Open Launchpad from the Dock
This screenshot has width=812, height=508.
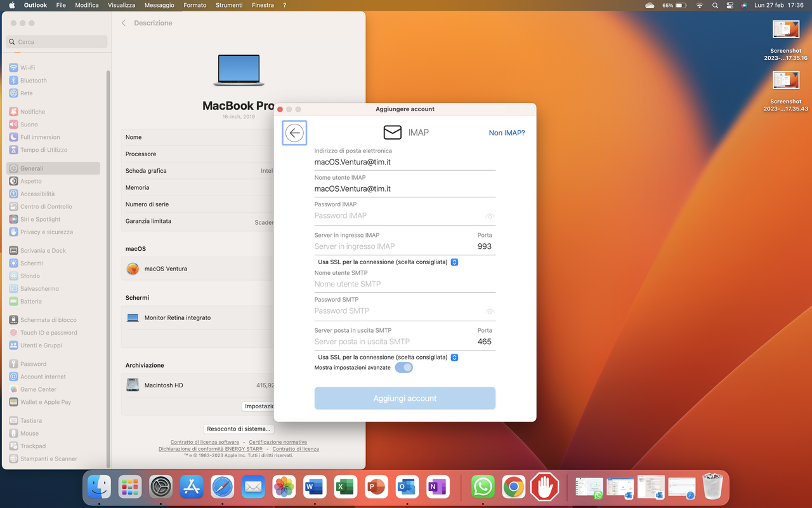pos(130,487)
